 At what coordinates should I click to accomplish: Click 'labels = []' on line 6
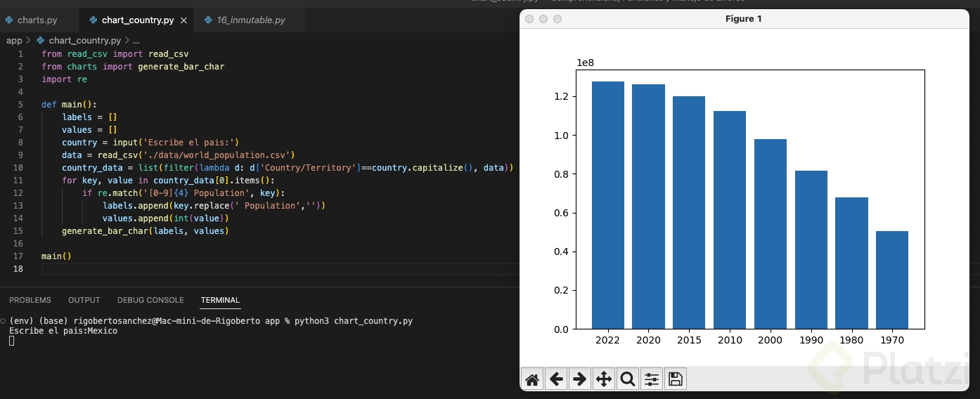89,117
